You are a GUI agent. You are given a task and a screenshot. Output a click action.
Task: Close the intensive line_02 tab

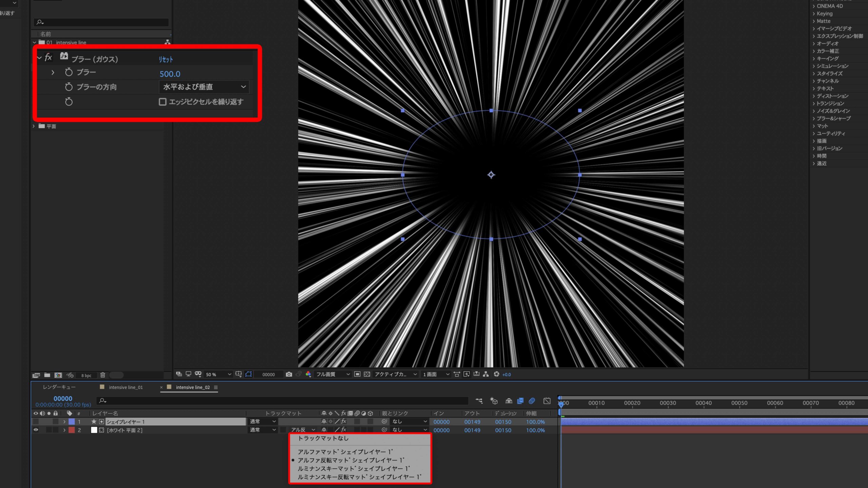coord(161,387)
